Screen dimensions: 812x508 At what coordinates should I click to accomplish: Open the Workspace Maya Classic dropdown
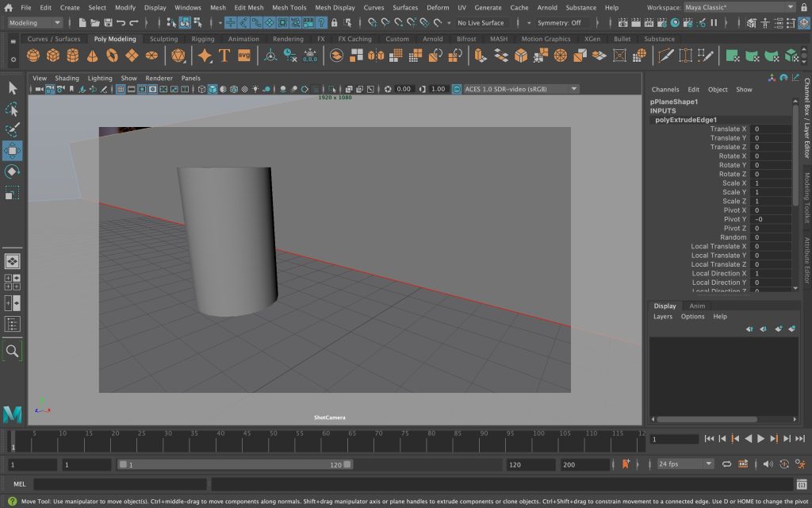tap(739, 7)
